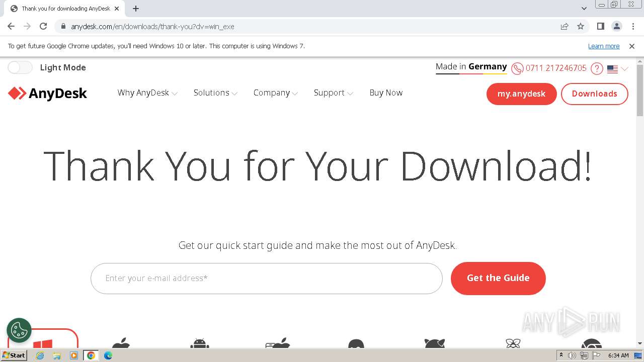Click the address bar URL
This screenshot has width=644, height=362.
(x=152, y=27)
